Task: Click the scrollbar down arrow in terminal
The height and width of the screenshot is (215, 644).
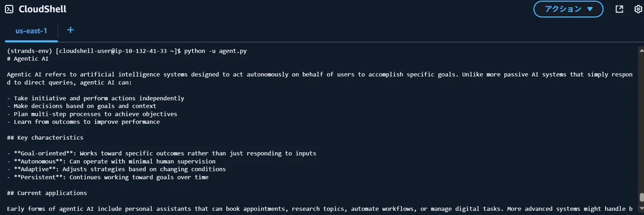Action: (641, 211)
